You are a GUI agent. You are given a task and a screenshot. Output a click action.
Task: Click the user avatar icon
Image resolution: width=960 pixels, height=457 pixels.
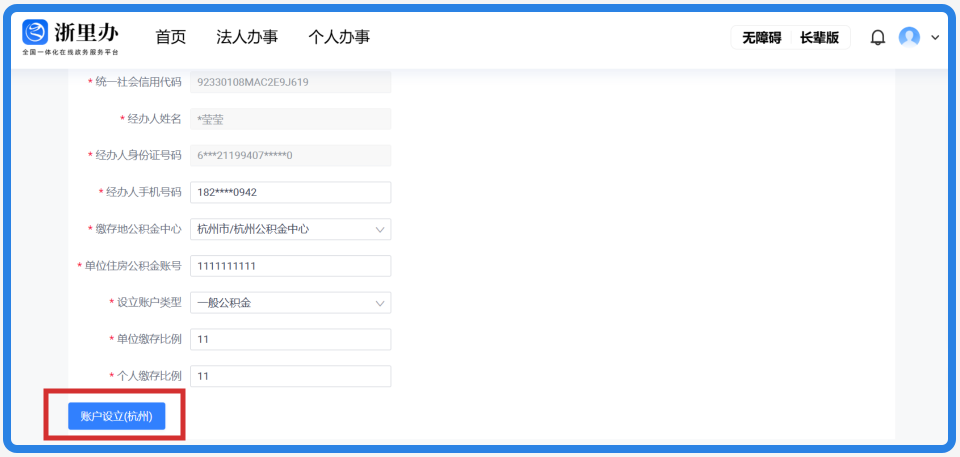(909, 37)
